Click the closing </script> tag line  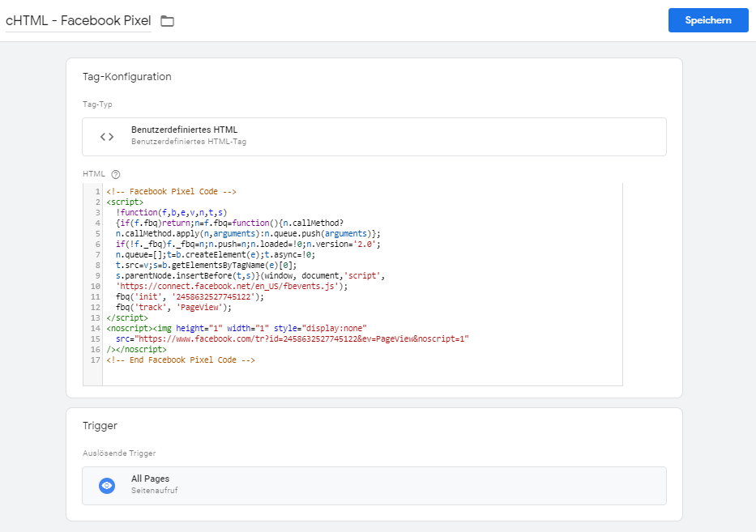pos(127,318)
